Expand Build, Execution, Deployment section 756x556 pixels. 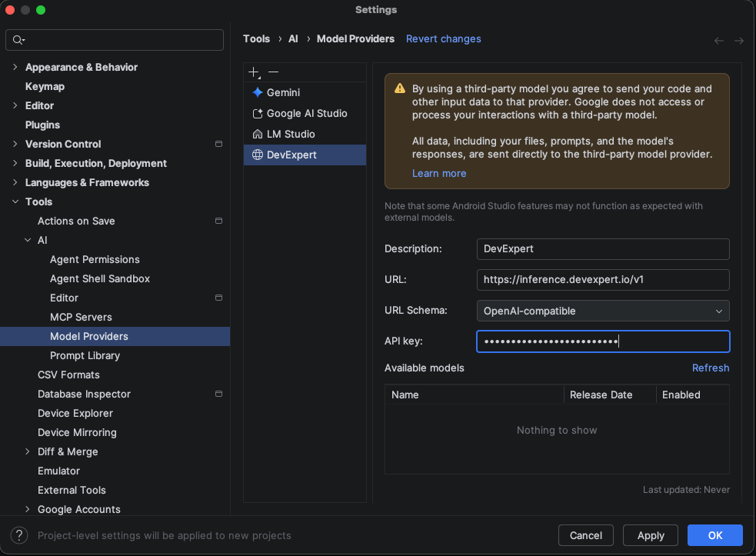15,164
